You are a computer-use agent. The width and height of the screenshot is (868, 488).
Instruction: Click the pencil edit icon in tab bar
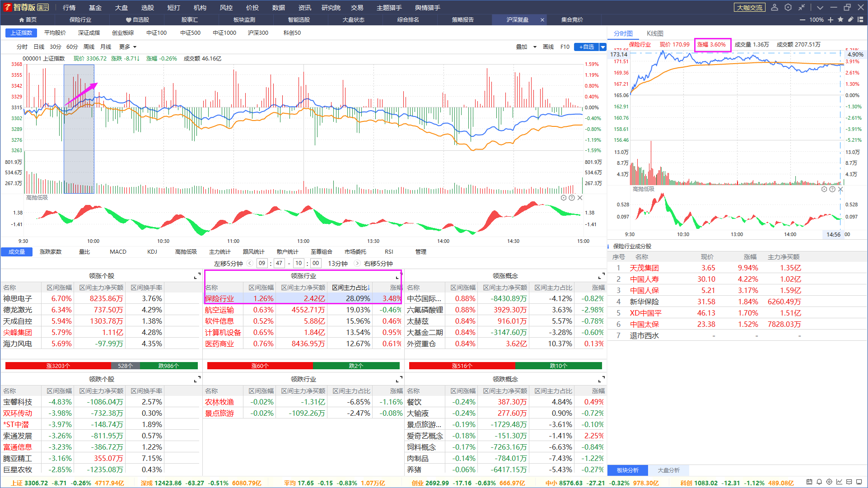pos(850,19)
